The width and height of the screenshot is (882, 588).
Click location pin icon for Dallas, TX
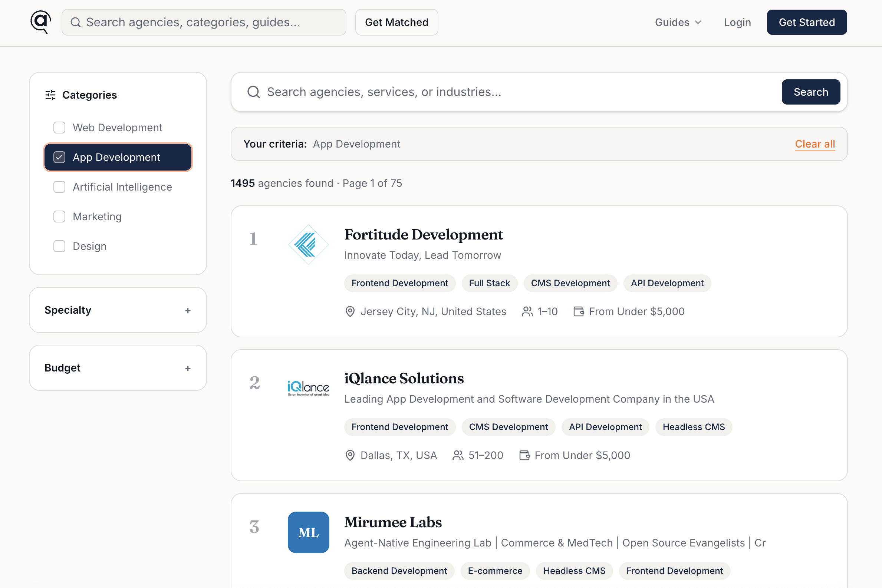tap(350, 455)
